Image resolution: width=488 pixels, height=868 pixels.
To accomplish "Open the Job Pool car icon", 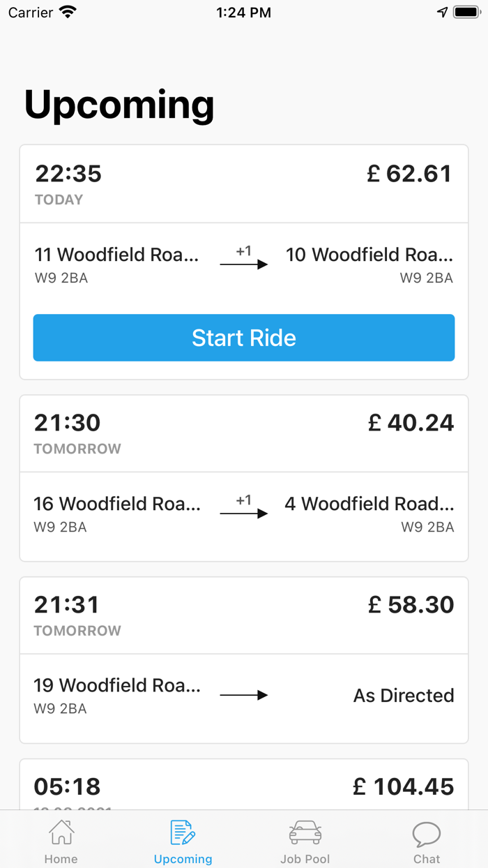I will click(x=305, y=832).
